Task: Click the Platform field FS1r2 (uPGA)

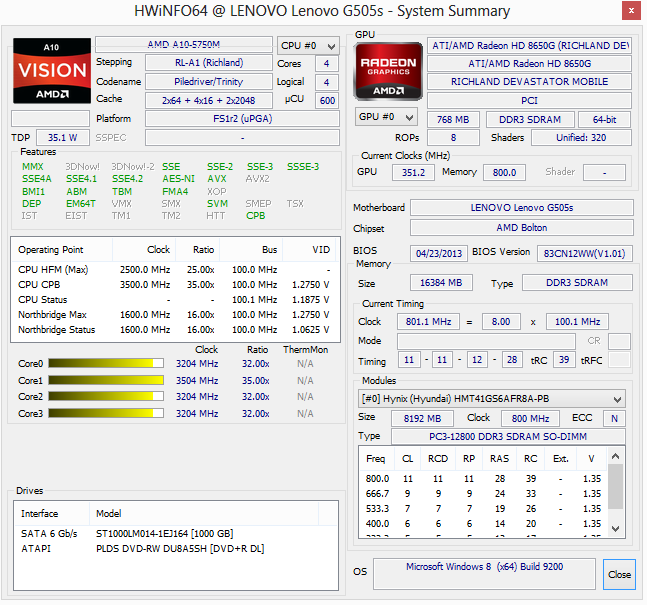Action: [x=242, y=119]
